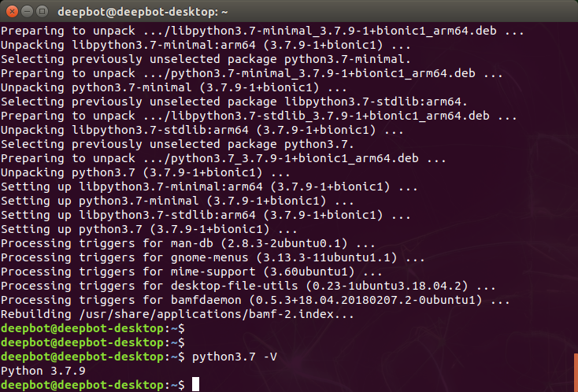Close the terminal window
This screenshot has height=392, width=578.
coord(12,12)
